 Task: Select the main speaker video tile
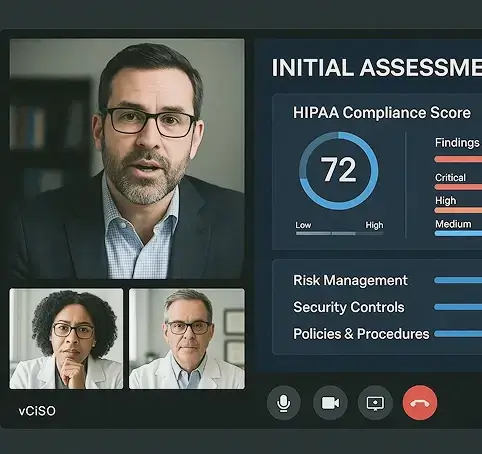pos(127,159)
